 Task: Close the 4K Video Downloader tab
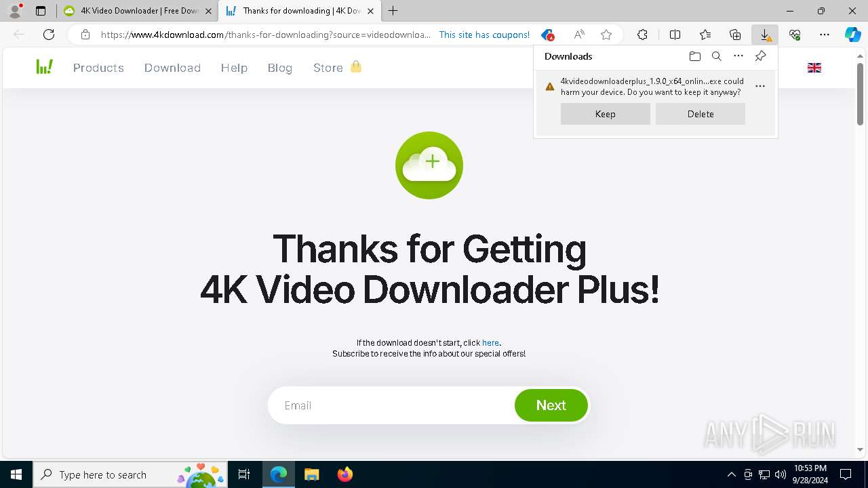click(208, 11)
